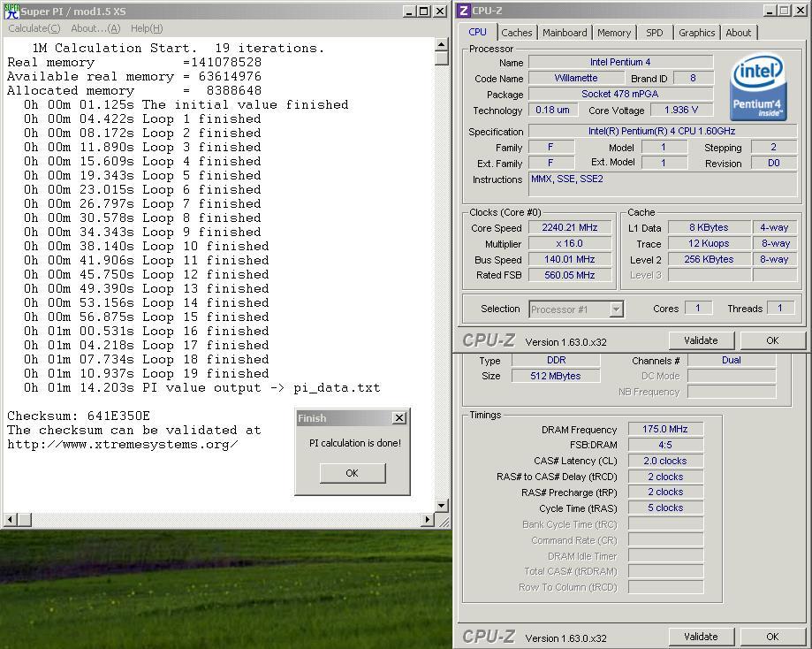Click the Technology value 0.18 um
Screen dimensions: 812x649
click(x=552, y=110)
